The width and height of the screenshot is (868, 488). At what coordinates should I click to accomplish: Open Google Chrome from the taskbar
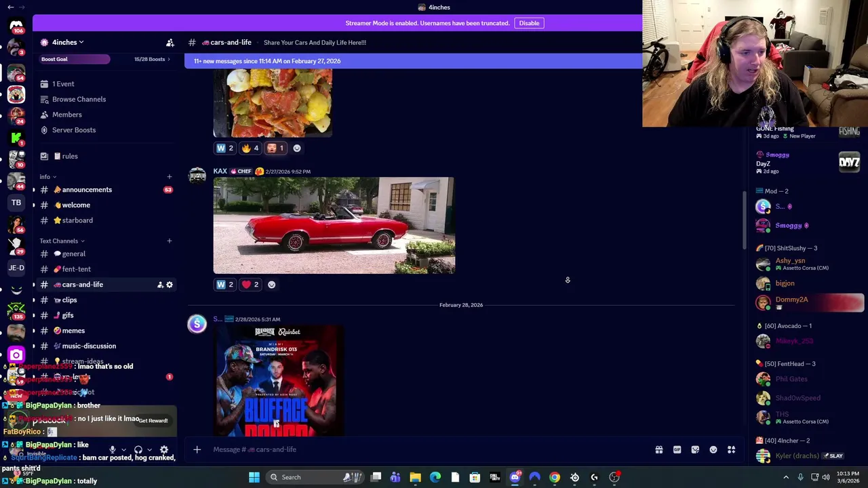555,477
